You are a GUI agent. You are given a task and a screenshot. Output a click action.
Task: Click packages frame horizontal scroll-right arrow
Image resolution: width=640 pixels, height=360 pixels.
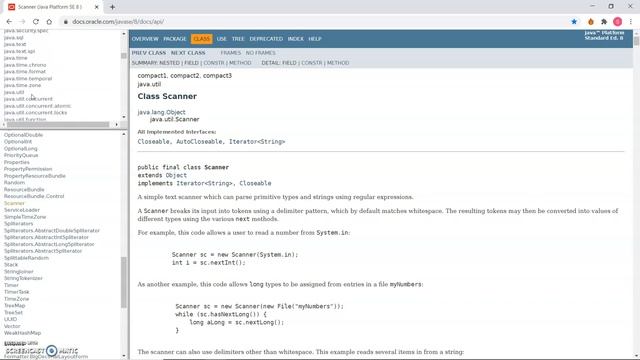coord(116,124)
